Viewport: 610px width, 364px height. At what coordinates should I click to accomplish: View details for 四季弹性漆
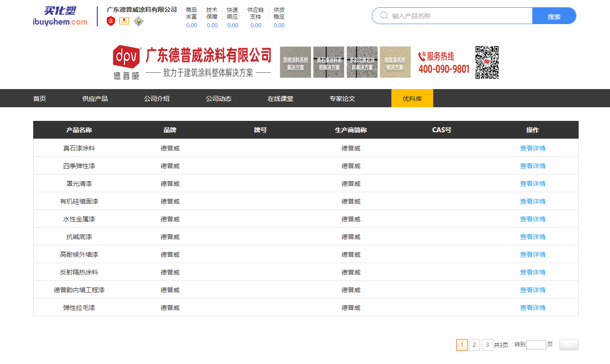coord(533,166)
